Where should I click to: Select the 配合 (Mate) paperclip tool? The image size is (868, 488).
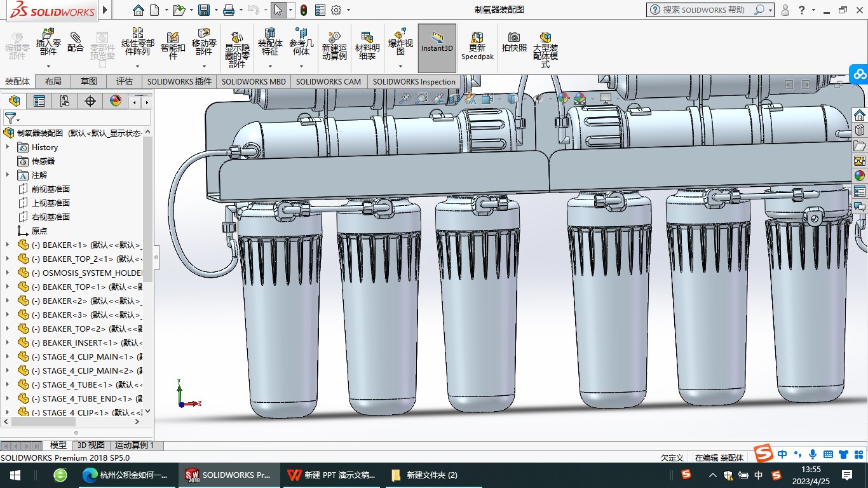tap(76, 41)
